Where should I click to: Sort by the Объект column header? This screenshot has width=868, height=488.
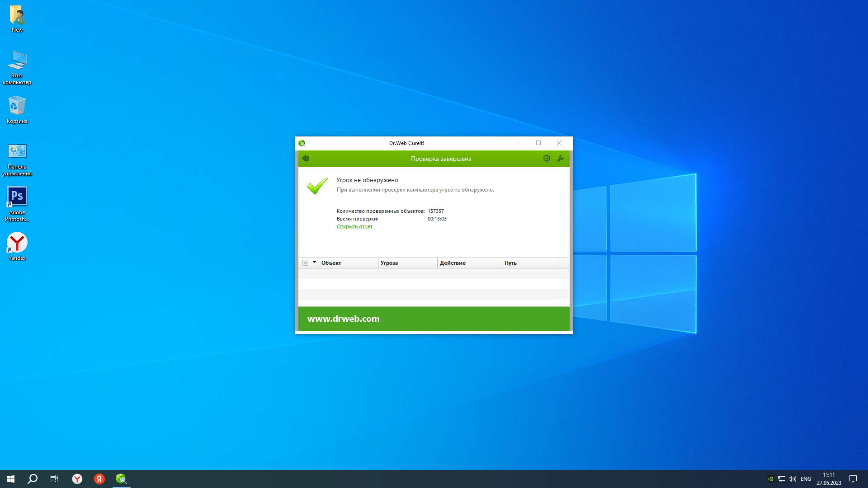click(348, 263)
